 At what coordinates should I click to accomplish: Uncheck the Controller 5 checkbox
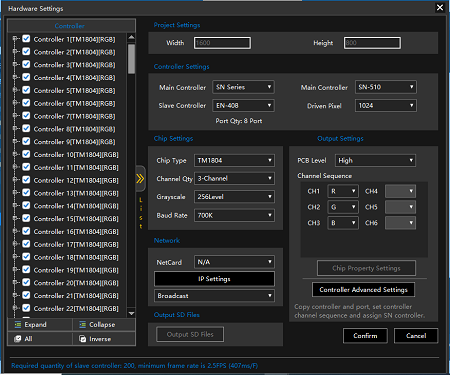click(x=26, y=90)
